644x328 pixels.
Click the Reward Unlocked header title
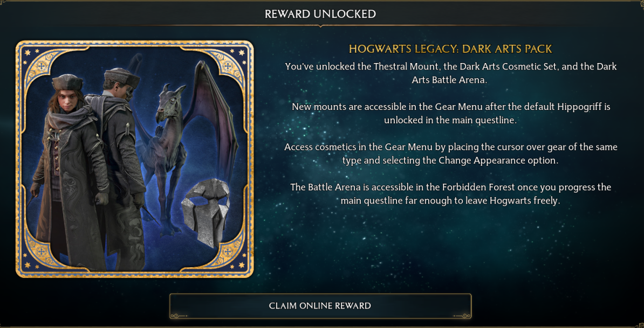point(320,14)
